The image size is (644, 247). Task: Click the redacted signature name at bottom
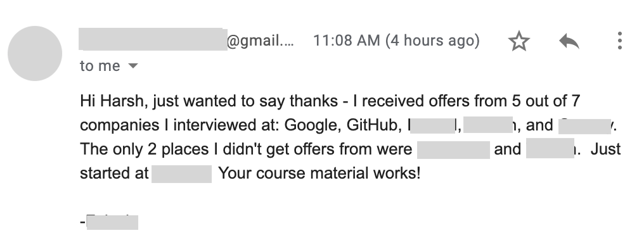112,222
